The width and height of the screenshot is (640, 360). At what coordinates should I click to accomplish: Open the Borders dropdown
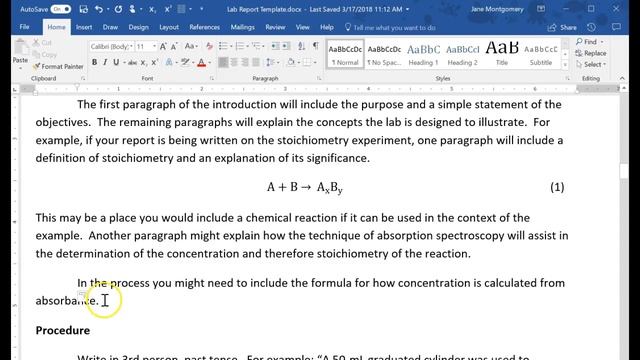tap(316, 62)
